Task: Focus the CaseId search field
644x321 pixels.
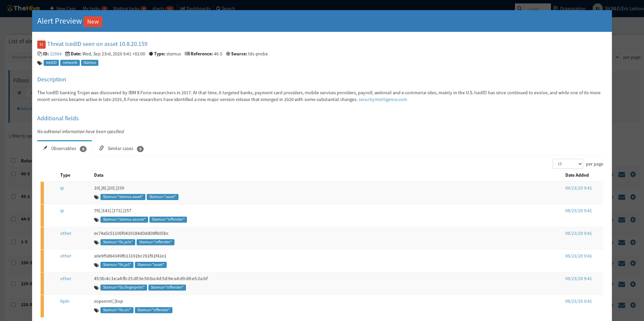Action: [538, 8]
